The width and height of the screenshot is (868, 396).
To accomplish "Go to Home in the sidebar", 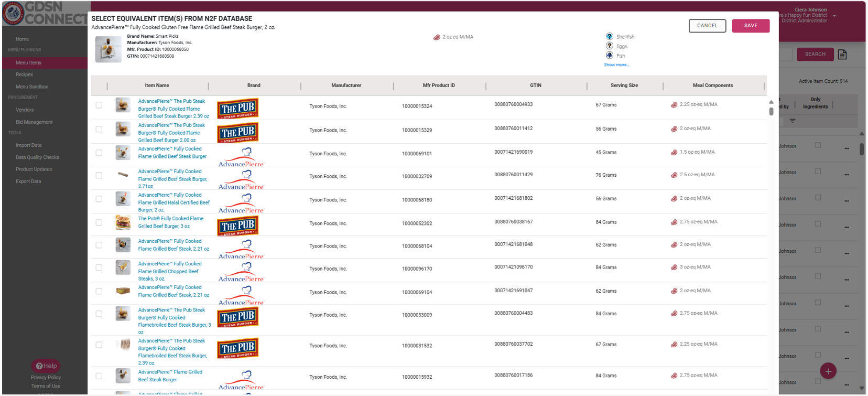I will (22, 39).
